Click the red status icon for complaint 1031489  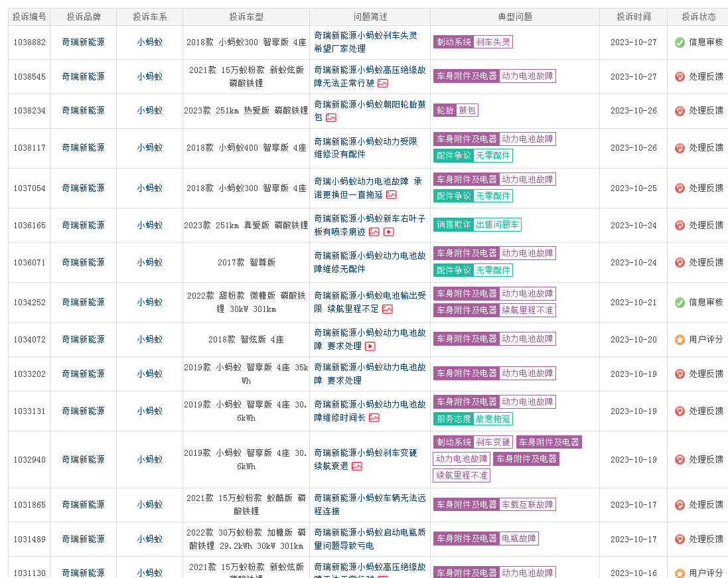pyautogui.click(x=680, y=540)
